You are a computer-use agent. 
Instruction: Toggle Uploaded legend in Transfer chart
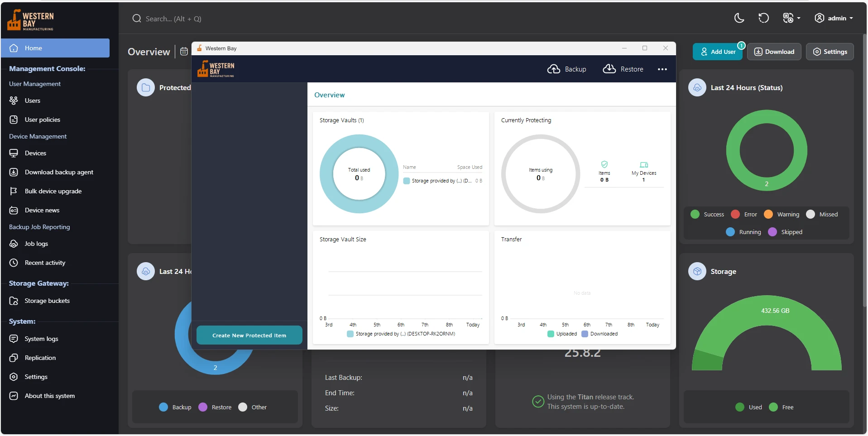562,334
